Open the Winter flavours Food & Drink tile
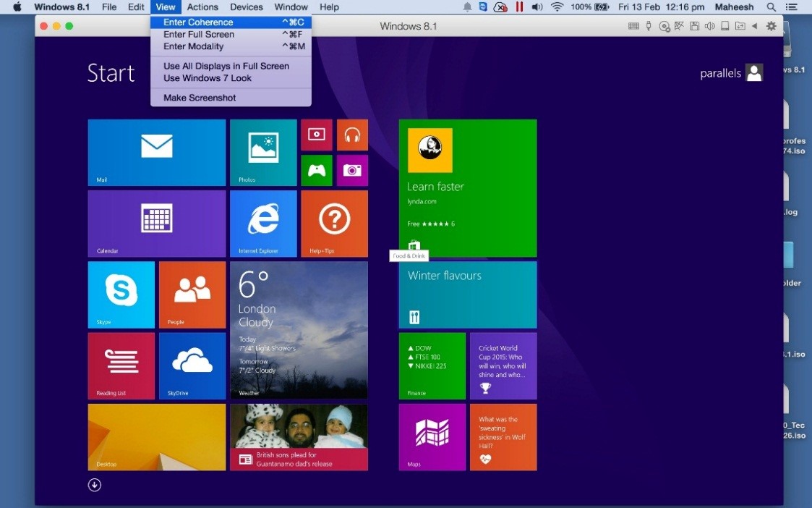Screen dimensions: 812x508 (x=468, y=295)
